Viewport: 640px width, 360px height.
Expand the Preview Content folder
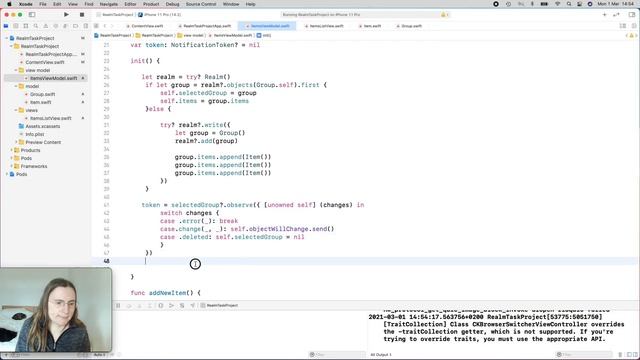coord(16,142)
